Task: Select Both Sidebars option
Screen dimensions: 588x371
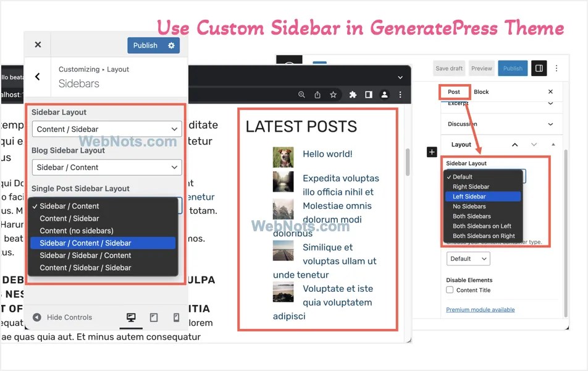Action: (x=483, y=216)
